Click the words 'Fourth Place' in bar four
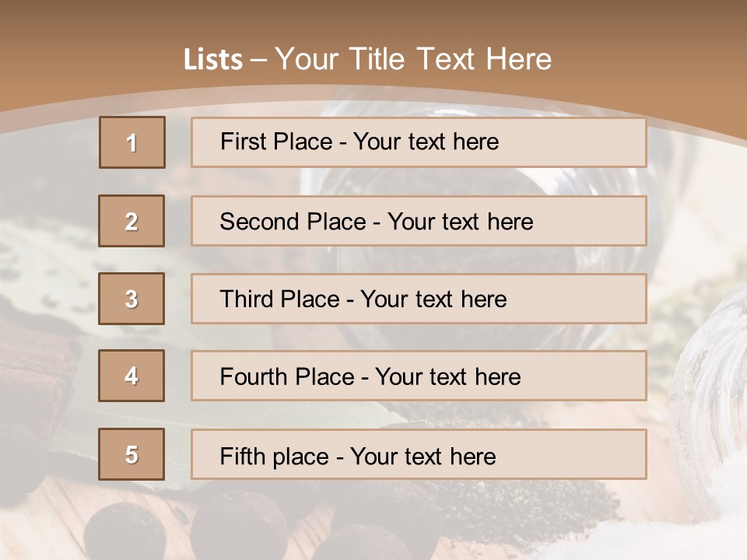 pyautogui.click(x=287, y=376)
